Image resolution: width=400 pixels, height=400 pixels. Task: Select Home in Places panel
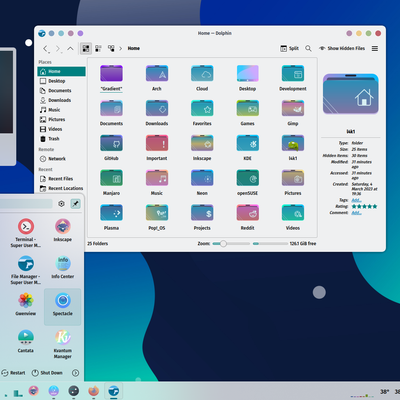point(61,71)
